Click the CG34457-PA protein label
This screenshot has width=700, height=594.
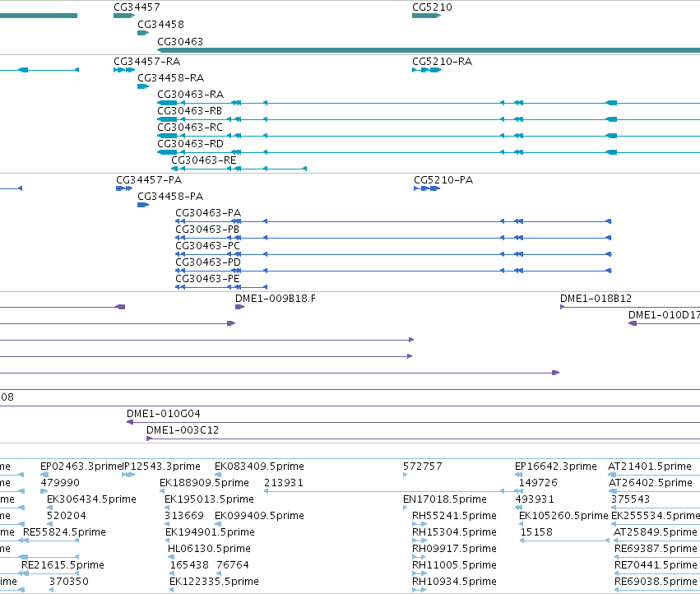coord(149,180)
